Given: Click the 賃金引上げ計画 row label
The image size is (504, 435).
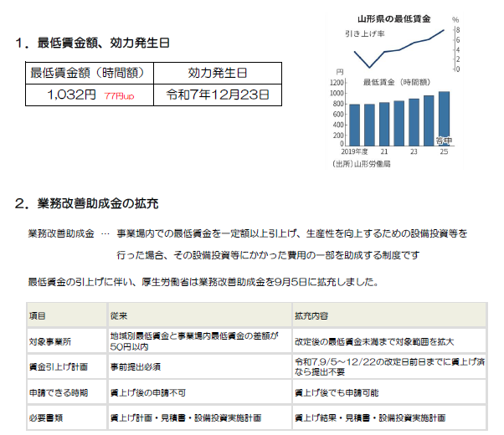Looking at the screenshot, I should coord(54,366).
